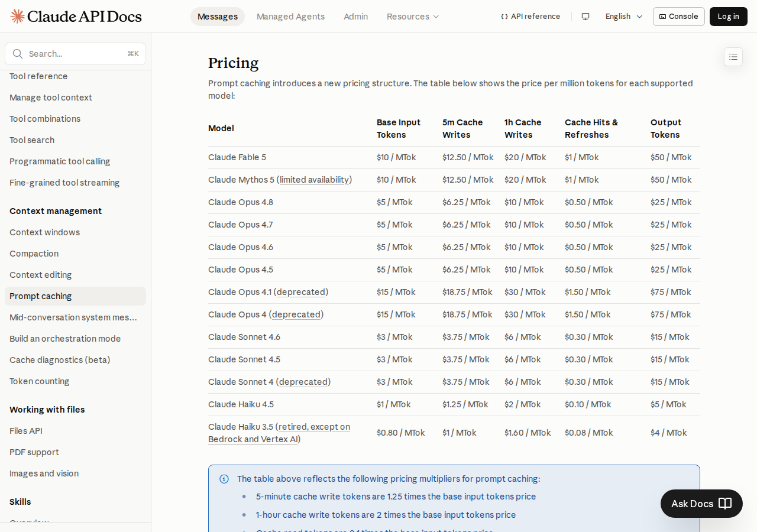Click deprecated link beside Claude Opus 4

(296, 314)
